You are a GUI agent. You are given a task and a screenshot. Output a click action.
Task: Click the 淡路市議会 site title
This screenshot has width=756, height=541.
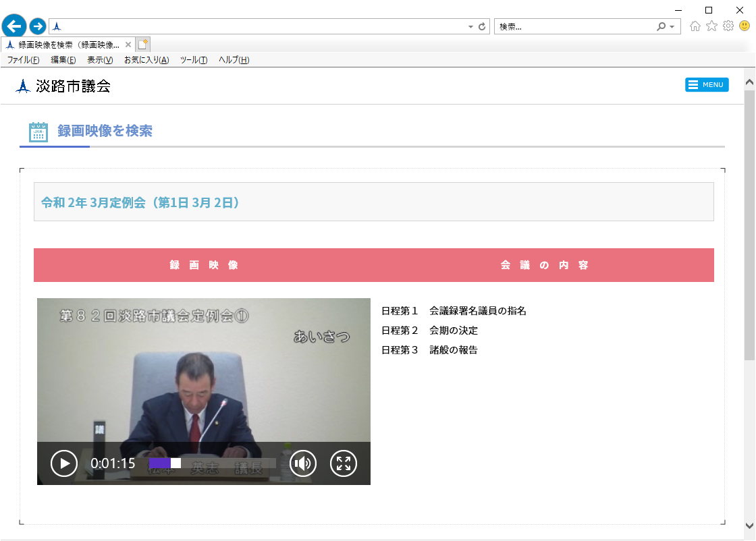74,86
